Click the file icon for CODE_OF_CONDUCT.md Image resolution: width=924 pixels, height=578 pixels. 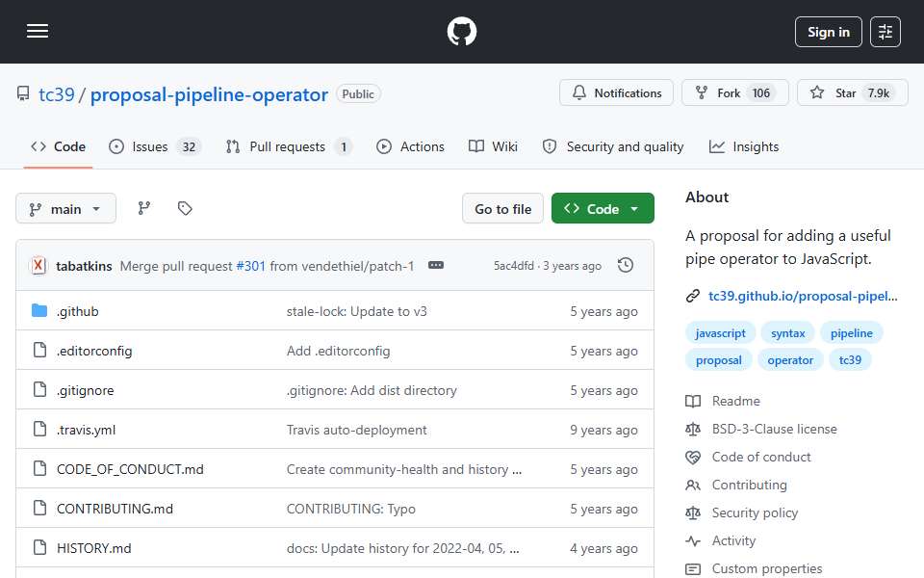(39, 468)
